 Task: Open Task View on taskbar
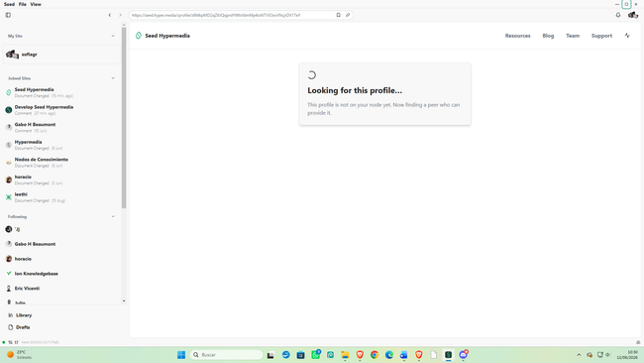tap(270, 355)
